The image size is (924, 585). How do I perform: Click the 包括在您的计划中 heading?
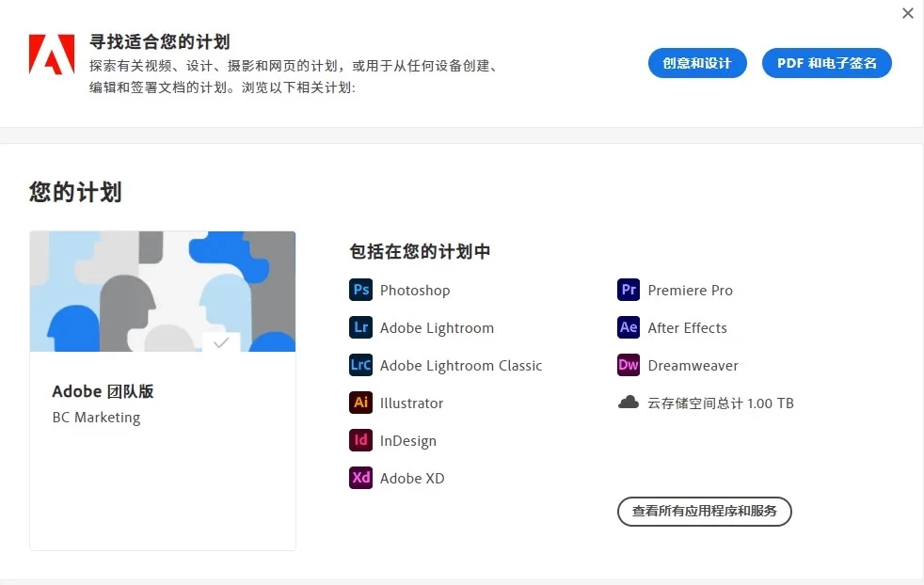(x=421, y=251)
